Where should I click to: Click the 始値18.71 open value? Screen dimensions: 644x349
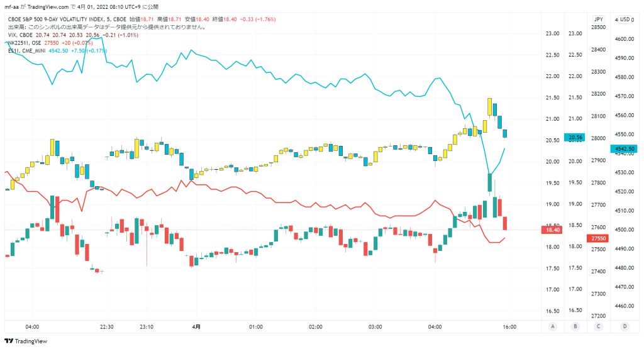(x=142, y=19)
